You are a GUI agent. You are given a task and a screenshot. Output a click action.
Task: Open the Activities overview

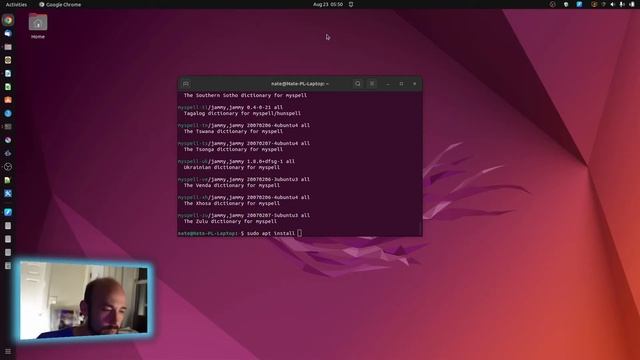pos(16,4)
